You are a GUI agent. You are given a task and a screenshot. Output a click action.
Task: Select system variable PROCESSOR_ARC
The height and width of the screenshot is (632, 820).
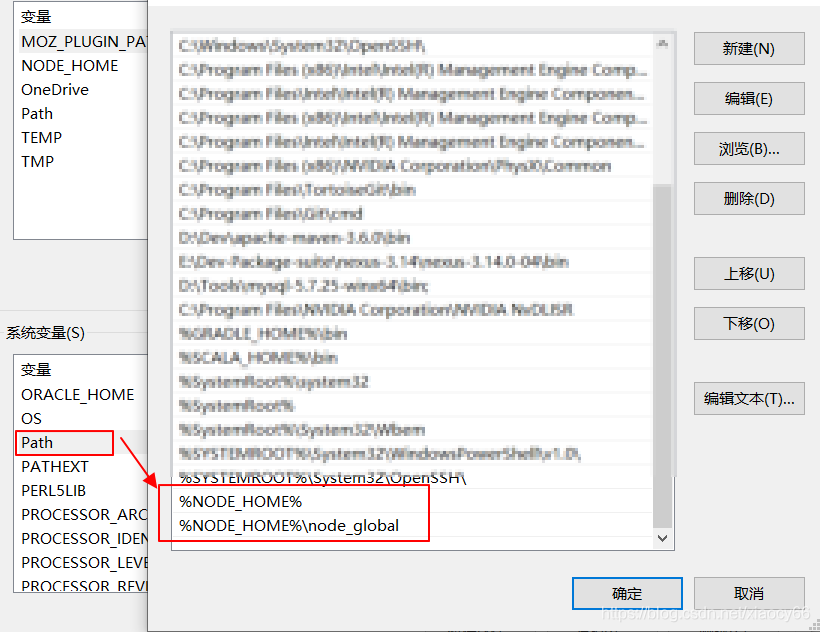click(x=84, y=515)
